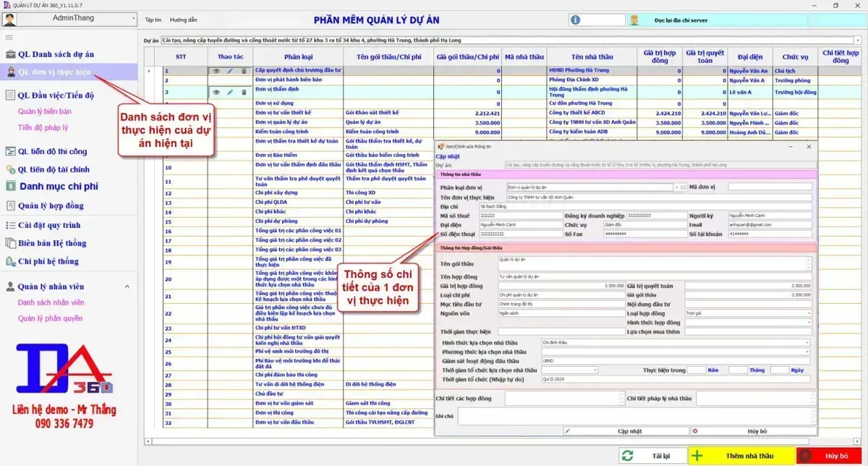Open Phân loại đơn vị dropdown in dialog
868x466 pixels.
pos(676,187)
